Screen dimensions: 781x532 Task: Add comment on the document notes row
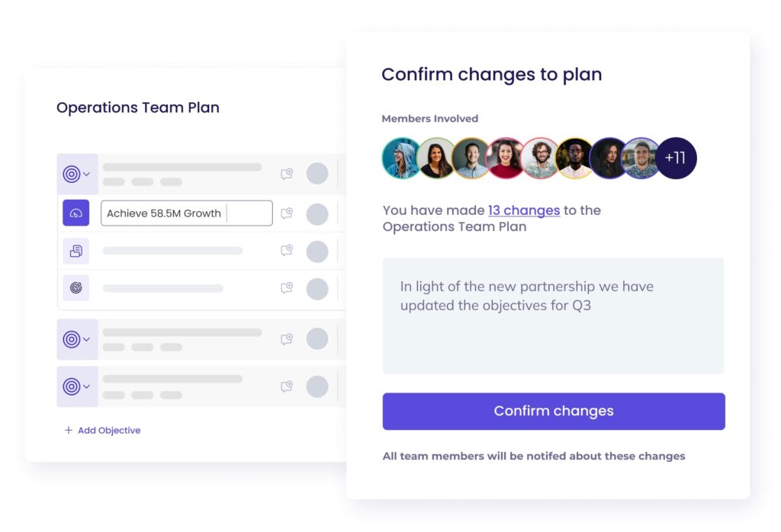pyautogui.click(x=287, y=250)
